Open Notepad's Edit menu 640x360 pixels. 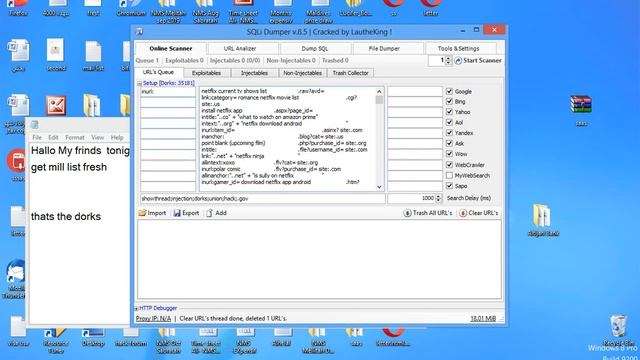pyautogui.click(x=53, y=138)
